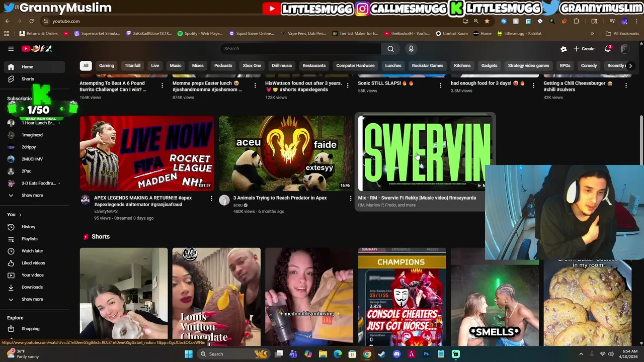Viewport: 644px width, 362px height.
Task: Select the Gaming category chip
Action: tap(106, 65)
